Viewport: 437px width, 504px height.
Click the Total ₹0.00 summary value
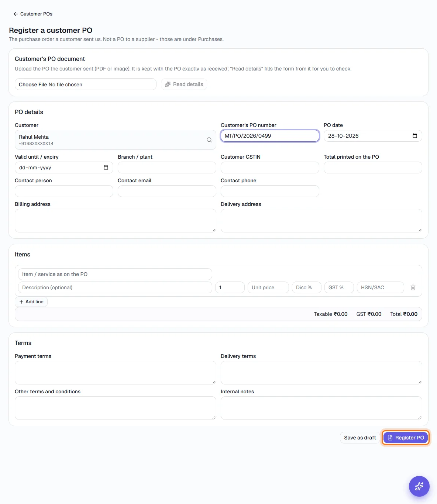(x=404, y=314)
